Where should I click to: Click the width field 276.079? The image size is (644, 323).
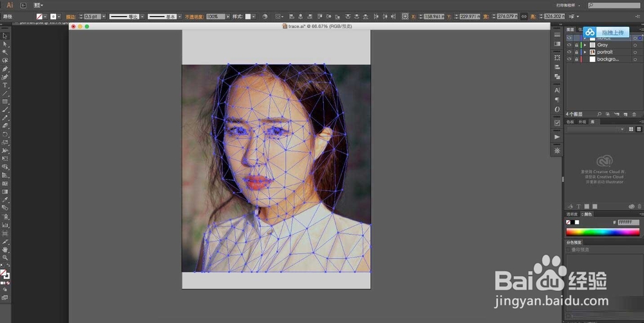pyautogui.click(x=507, y=17)
